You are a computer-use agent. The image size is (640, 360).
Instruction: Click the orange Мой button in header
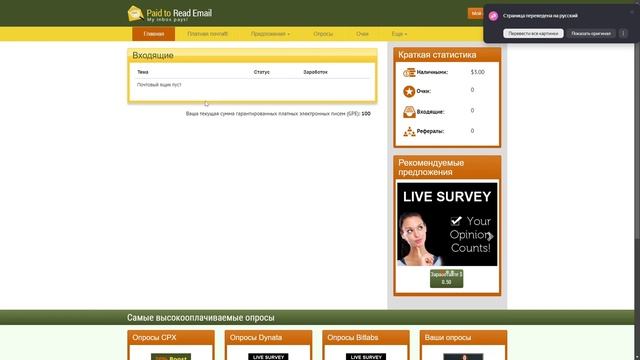[476, 13]
